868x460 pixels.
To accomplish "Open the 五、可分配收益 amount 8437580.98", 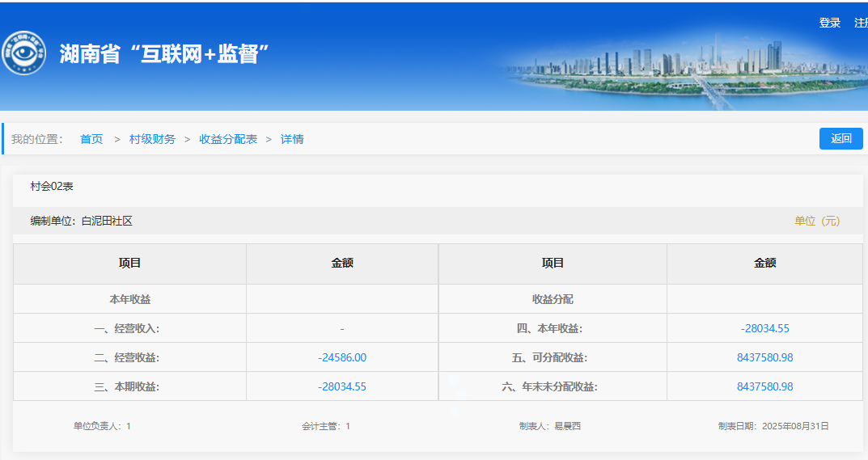I will tap(764, 357).
